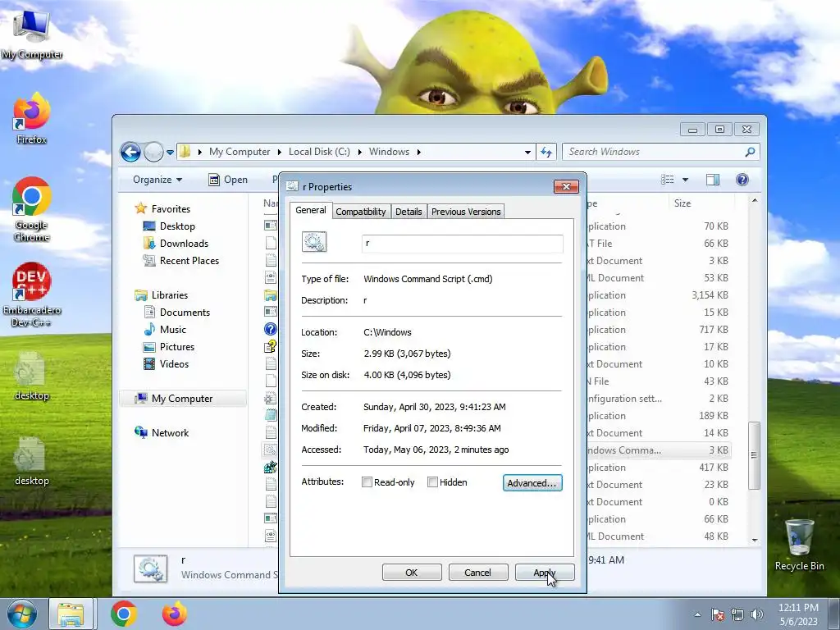The image size is (840, 630).
Task: Change view icon in Explorer toolbar
Action: click(668, 180)
